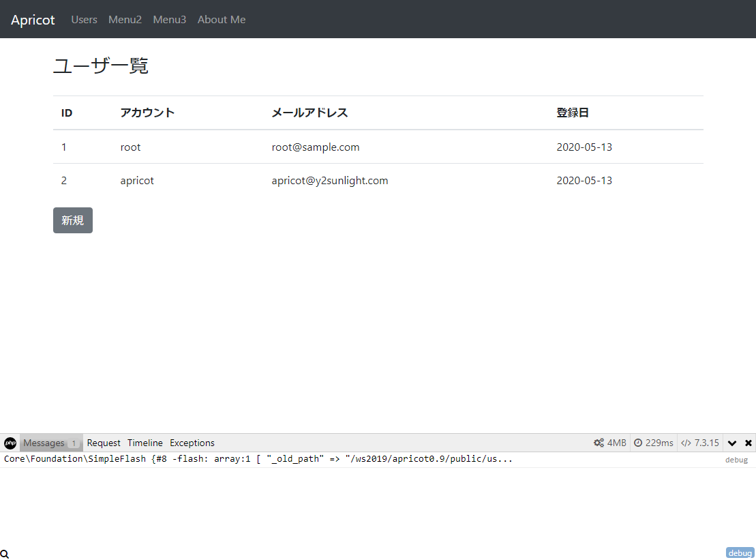
Task: Click the 4MB memory usage indicator
Action: pos(609,443)
